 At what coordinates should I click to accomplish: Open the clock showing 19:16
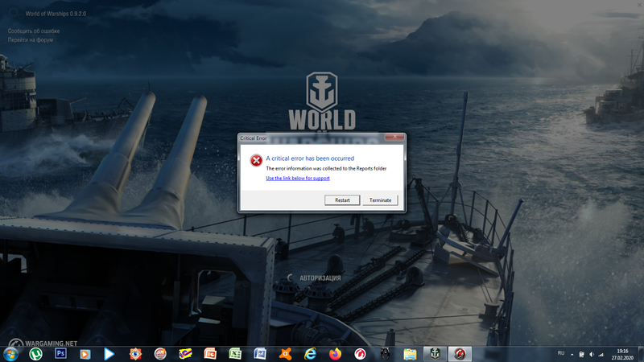(x=622, y=354)
